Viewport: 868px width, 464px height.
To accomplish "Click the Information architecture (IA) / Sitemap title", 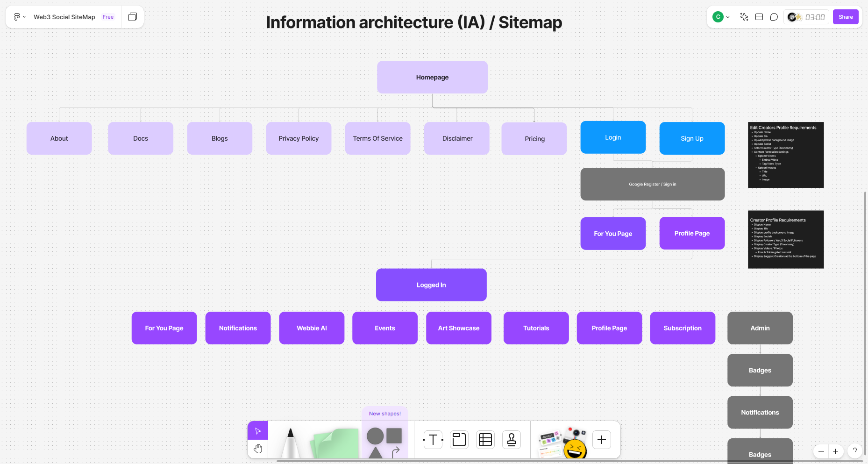I will (414, 22).
